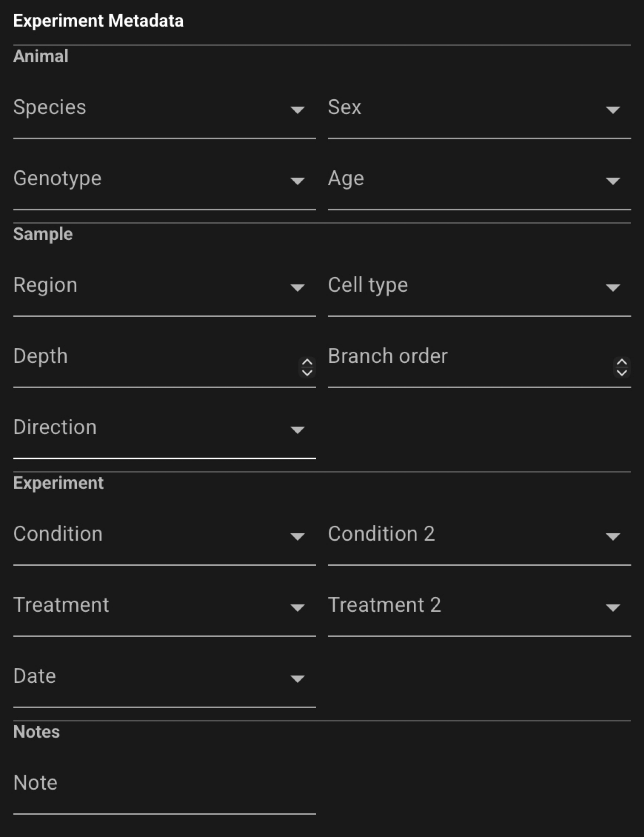644x837 pixels.
Task: Click the Depth field stepper arrows
Action: (x=307, y=367)
